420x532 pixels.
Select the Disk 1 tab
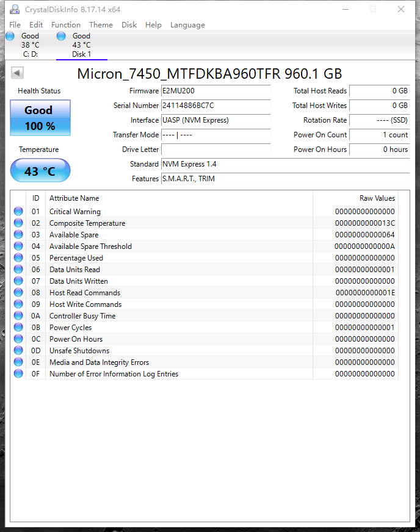click(x=81, y=45)
